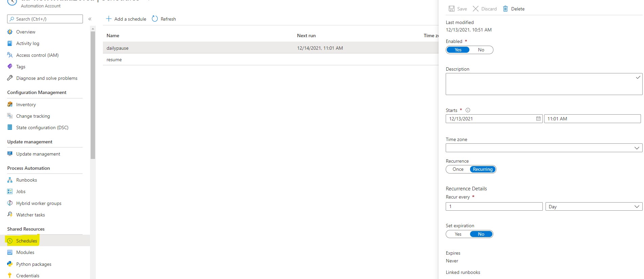Set Enabled toggle to Yes

[x=458, y=50]
